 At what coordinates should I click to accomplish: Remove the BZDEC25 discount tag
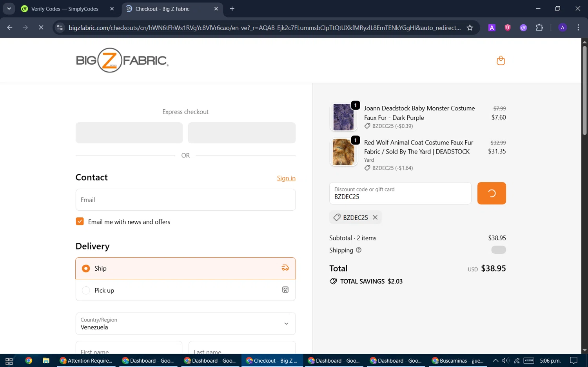click(x=375, y=217)
